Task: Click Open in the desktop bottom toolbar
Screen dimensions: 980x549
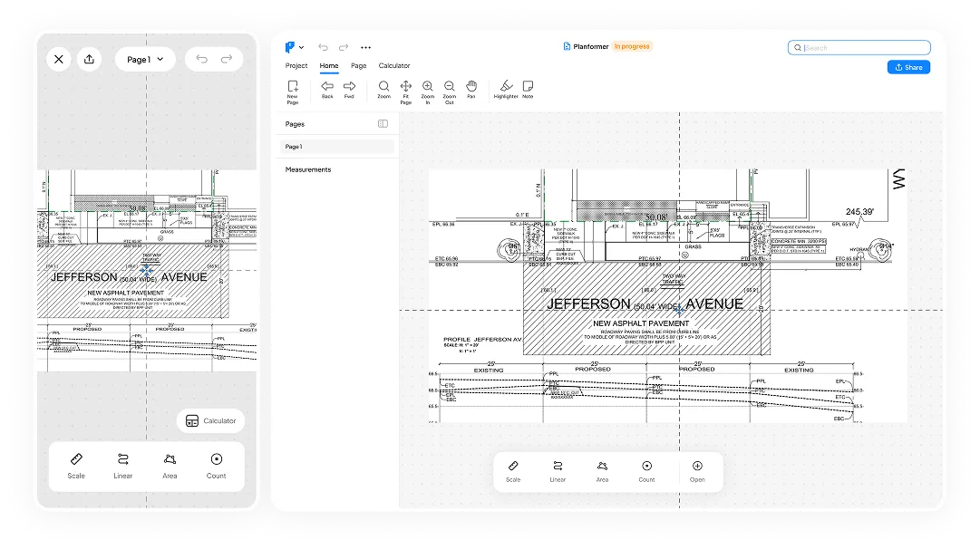Action: [697, 470]
